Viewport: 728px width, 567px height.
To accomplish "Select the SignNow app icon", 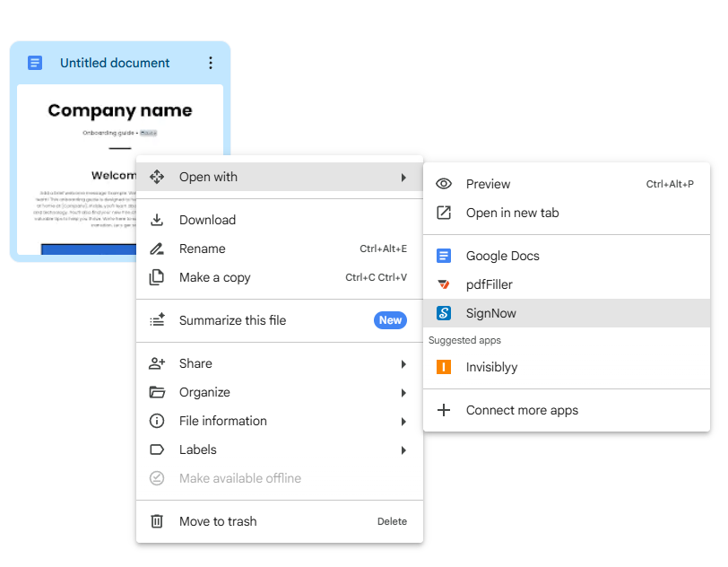I will [x=444, y=313].
